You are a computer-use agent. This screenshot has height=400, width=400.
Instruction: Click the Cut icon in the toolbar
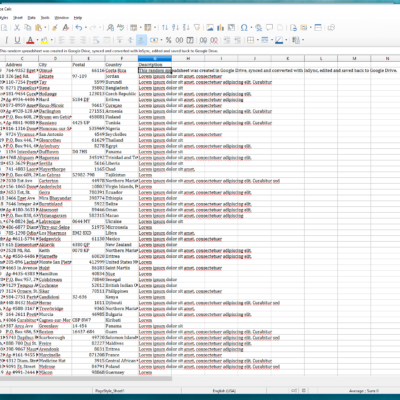[x=17, y=28]
